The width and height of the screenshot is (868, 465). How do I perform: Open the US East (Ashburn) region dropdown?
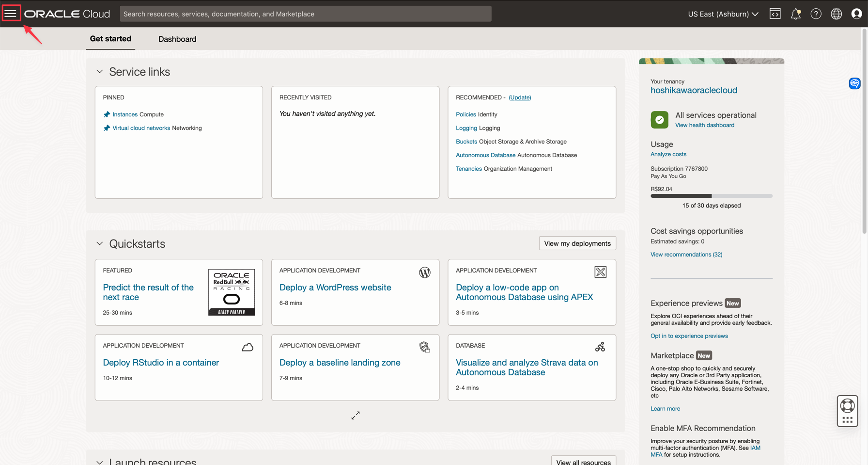pyautogui.click(x=723, y=14)
